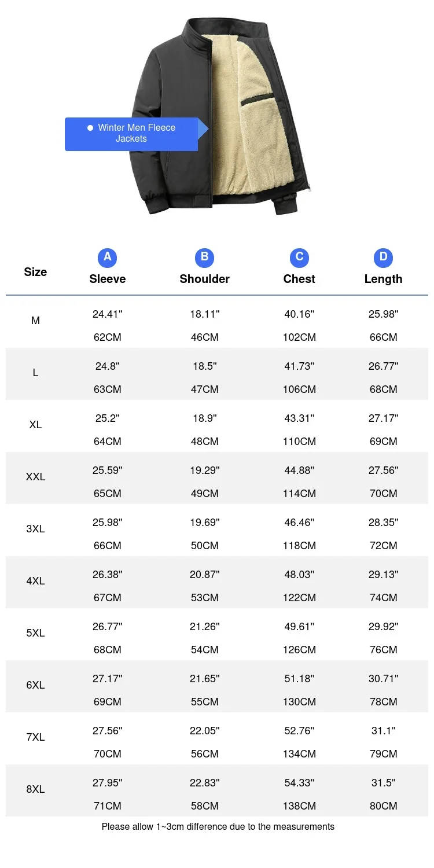Image resolution: width=434 pixels, height=868 pixels.
Task: Select the 8XL size row label
Action: [x=35, y=789]
